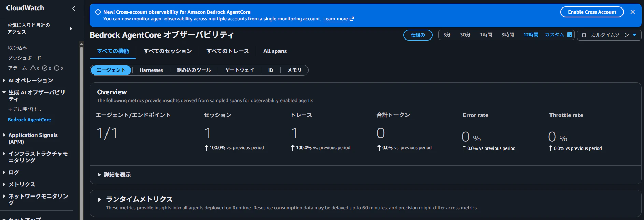
Task: Click the Error rate label
Action: pos(475,115)
